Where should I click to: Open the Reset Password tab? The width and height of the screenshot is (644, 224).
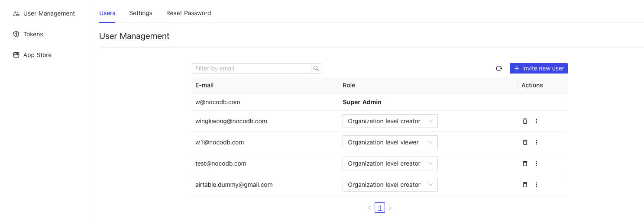pyautogui.click(x=188, y=13)
